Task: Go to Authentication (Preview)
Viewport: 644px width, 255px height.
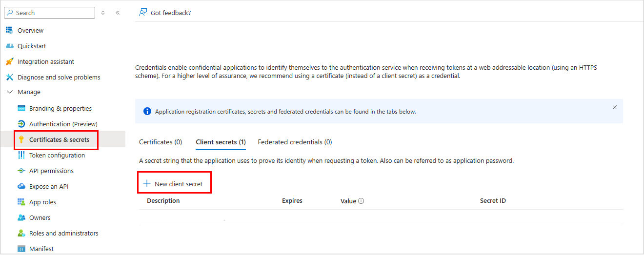Action: click(x=62, y=124)
